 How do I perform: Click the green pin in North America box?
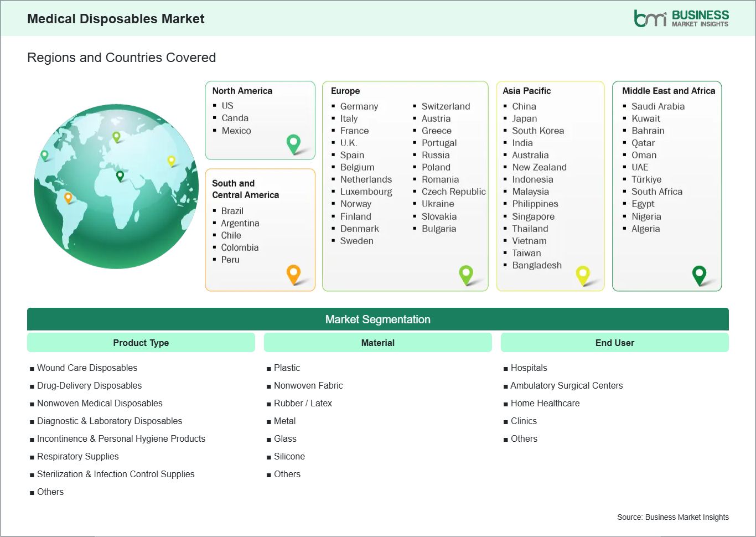tap(293, 143)
